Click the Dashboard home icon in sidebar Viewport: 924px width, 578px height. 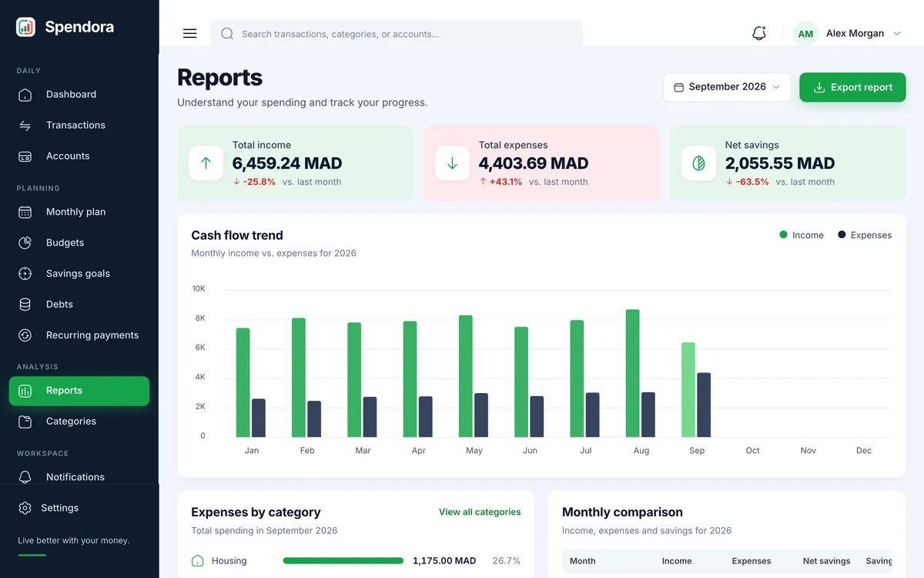(25, 95)
